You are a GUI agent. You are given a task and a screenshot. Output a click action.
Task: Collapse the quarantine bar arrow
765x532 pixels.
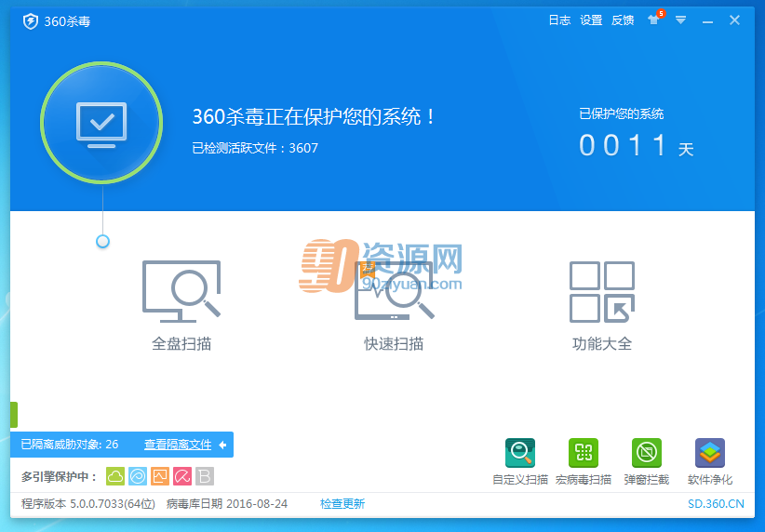point(222,445)
